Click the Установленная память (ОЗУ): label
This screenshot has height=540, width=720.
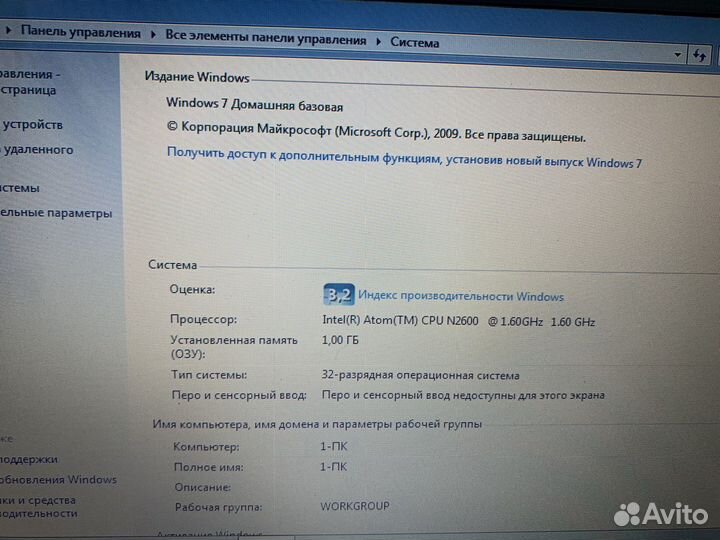tap(234, 347)
